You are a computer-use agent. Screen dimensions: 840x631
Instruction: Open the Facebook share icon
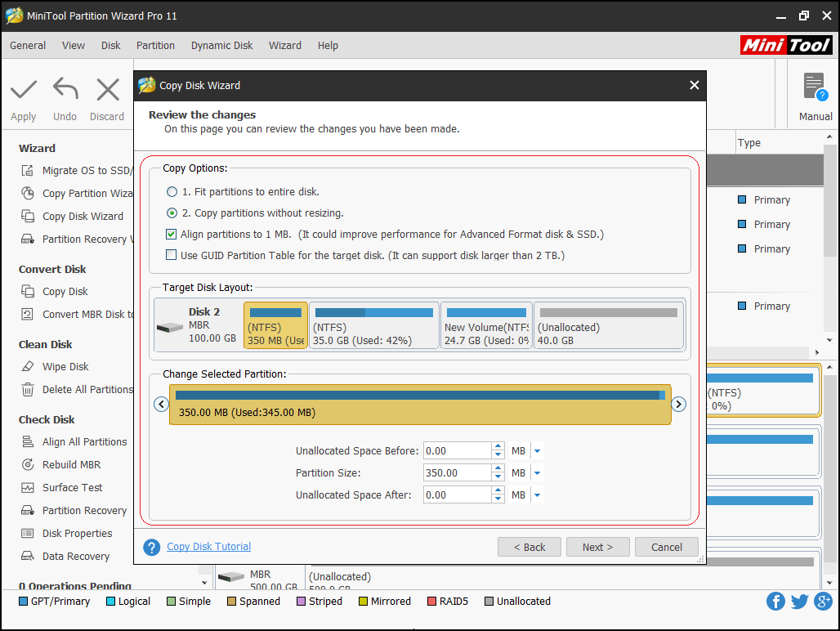pos(775,601)
